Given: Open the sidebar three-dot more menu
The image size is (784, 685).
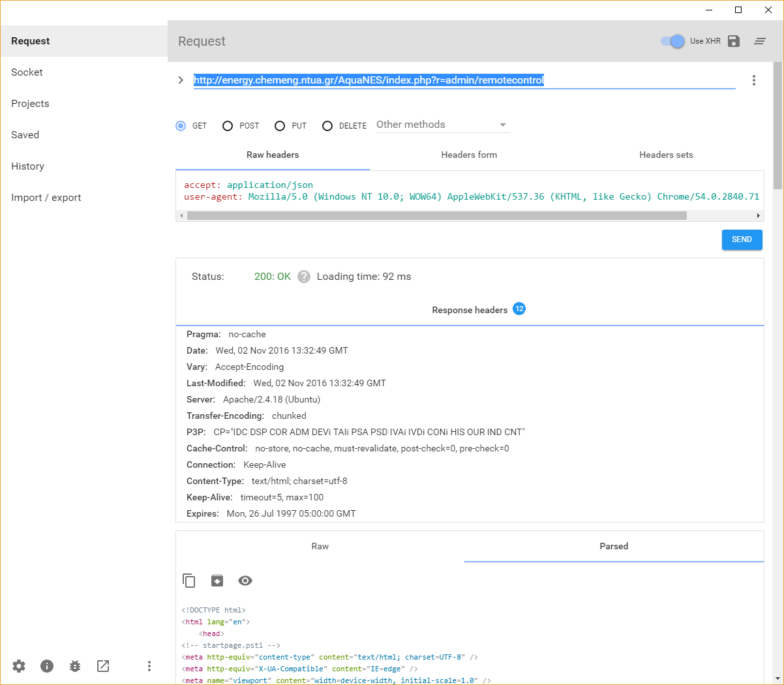Looking at the screenshot, I should (149, 666).
